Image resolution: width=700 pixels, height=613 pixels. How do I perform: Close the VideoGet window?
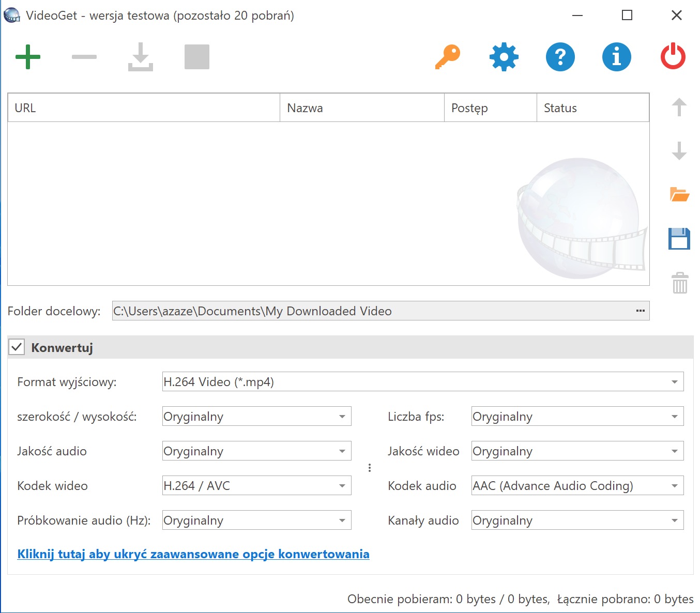[676, 16]
